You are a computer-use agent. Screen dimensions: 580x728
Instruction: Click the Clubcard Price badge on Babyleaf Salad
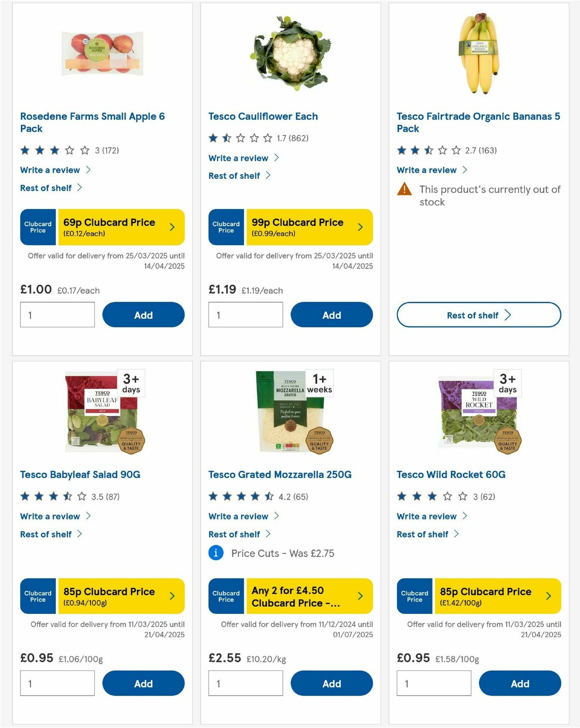pyautogui.click(x=38, y=596)
